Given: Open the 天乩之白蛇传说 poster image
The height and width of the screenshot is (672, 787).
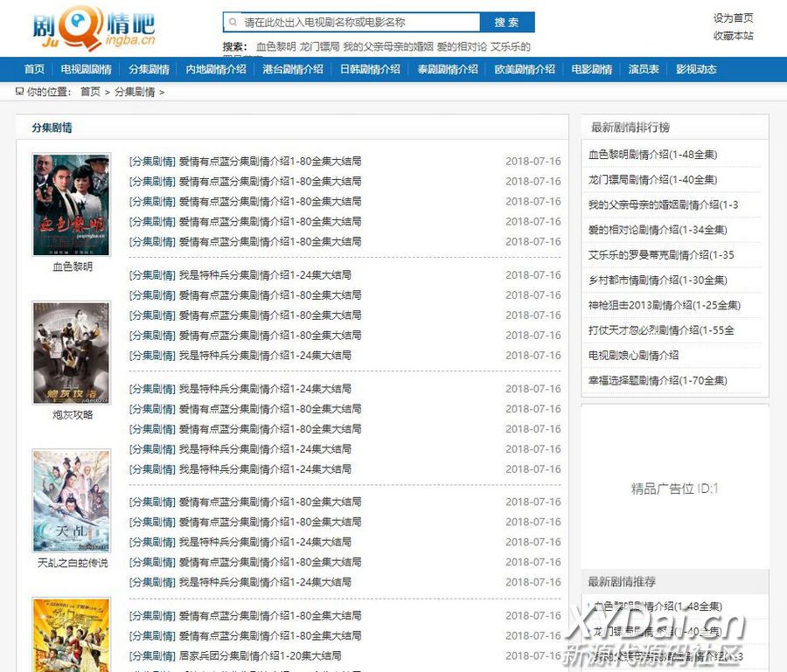Looking at the screenshot, I should pyautogui.click(x=71, y=502).
